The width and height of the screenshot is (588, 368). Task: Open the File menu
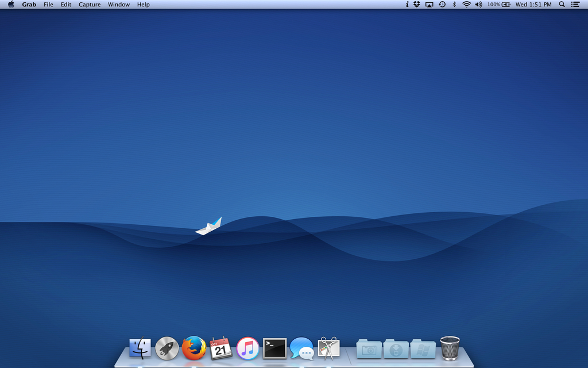click(48, 5)
